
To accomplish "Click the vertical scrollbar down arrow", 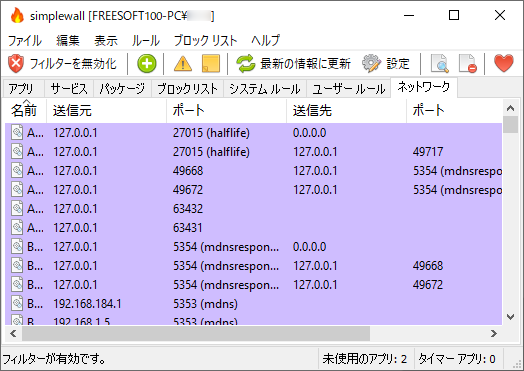I will (510, 317).
